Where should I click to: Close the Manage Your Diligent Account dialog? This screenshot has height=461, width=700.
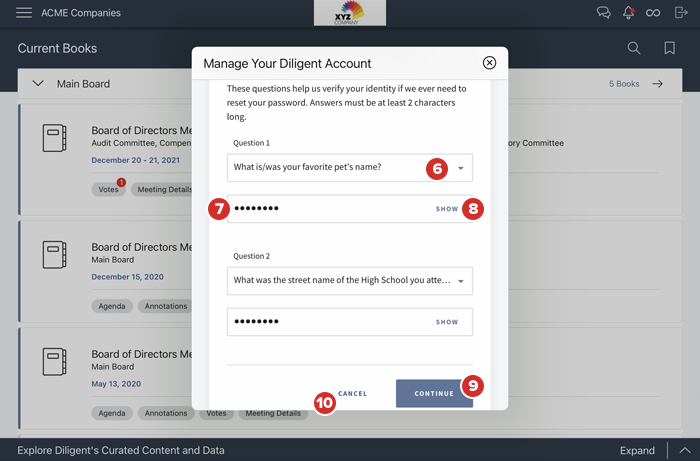489,63
